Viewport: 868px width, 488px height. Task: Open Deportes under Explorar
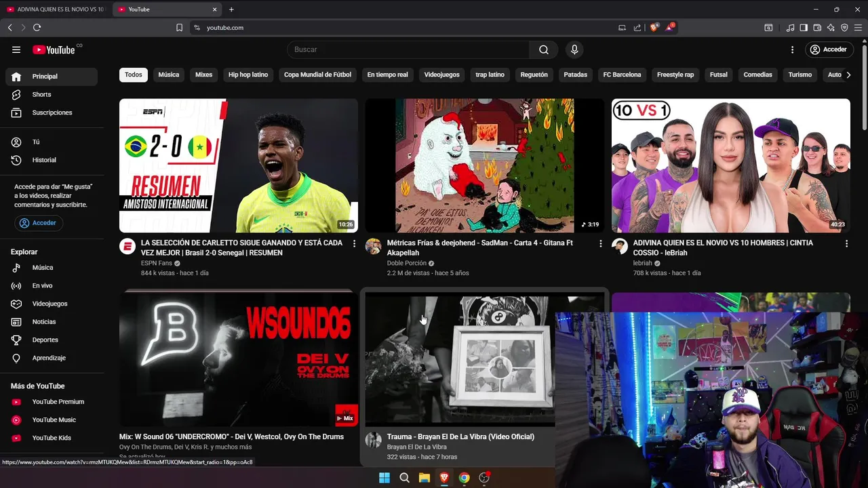coord(52,340)
